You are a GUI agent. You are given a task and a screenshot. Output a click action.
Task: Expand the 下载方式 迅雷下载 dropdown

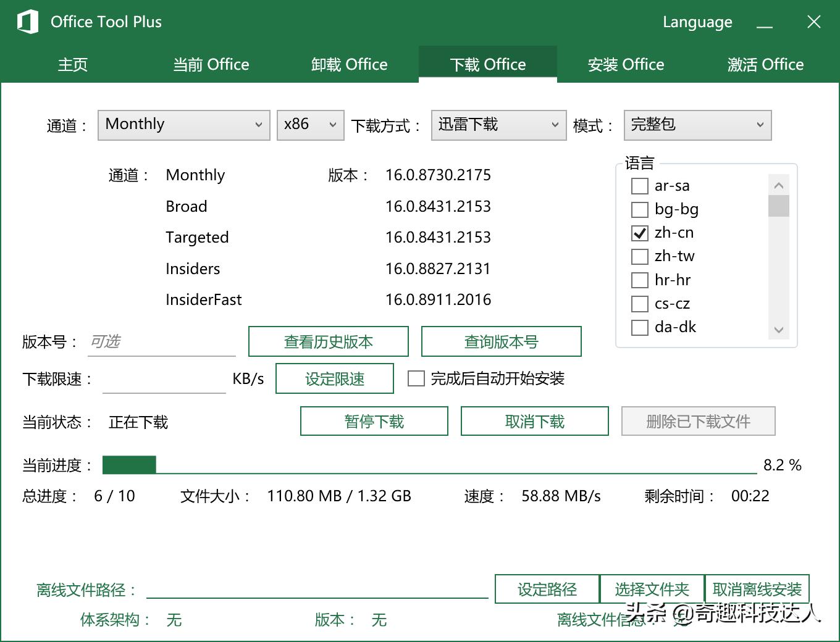pos(498,125)
